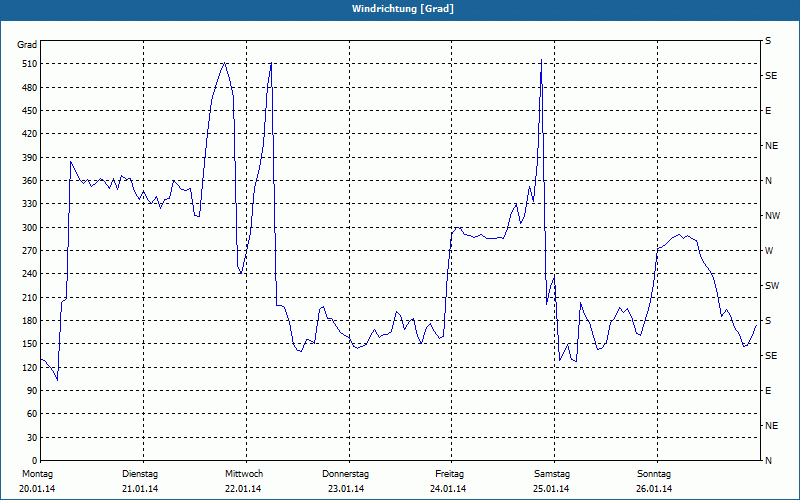Select the 240 degree axis label
Viewport: 800px width, 500px height.
pos(30,273)
